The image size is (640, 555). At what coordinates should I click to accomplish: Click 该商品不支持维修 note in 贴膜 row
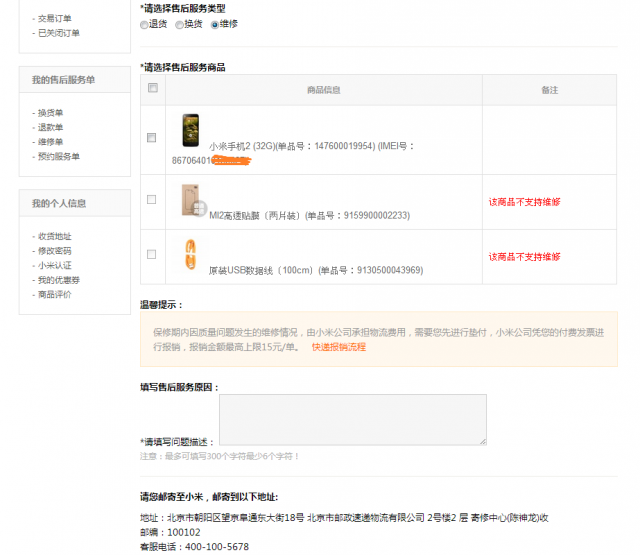[524, 202]
